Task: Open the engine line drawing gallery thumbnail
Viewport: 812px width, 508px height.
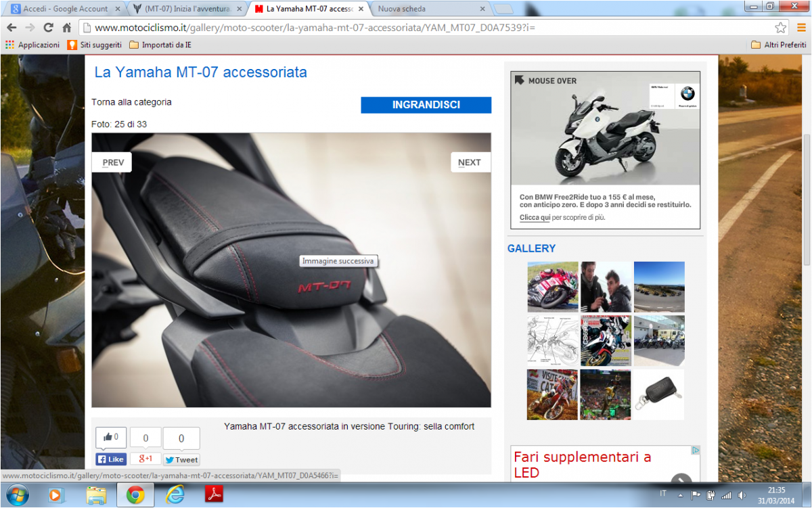Action: coord(553,341)
